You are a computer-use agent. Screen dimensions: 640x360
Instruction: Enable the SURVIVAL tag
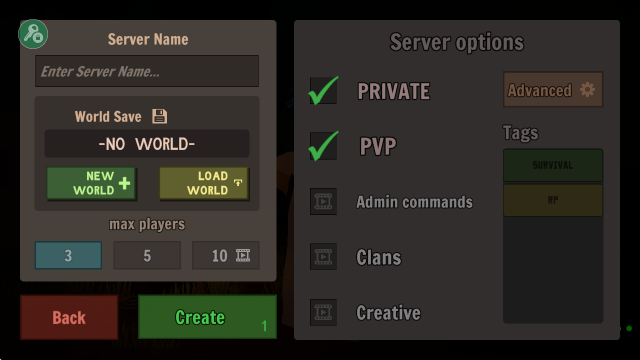pyautogui.click(x=553, y=165)
